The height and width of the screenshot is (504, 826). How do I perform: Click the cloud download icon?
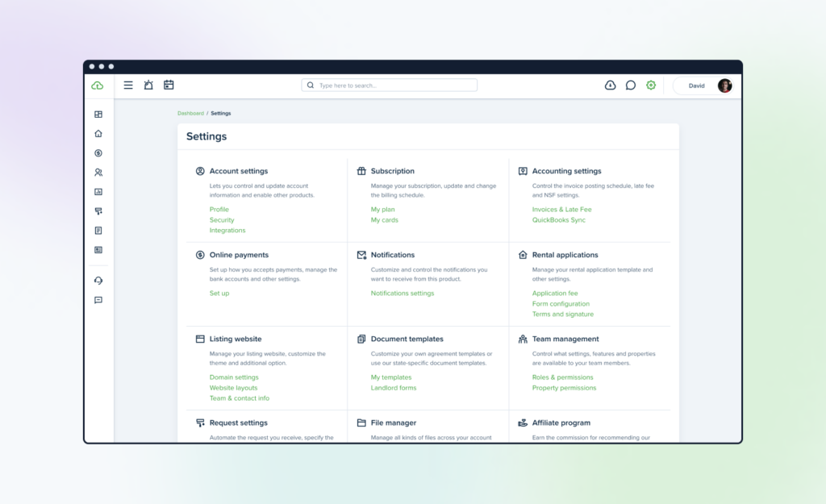click(610, 85)
